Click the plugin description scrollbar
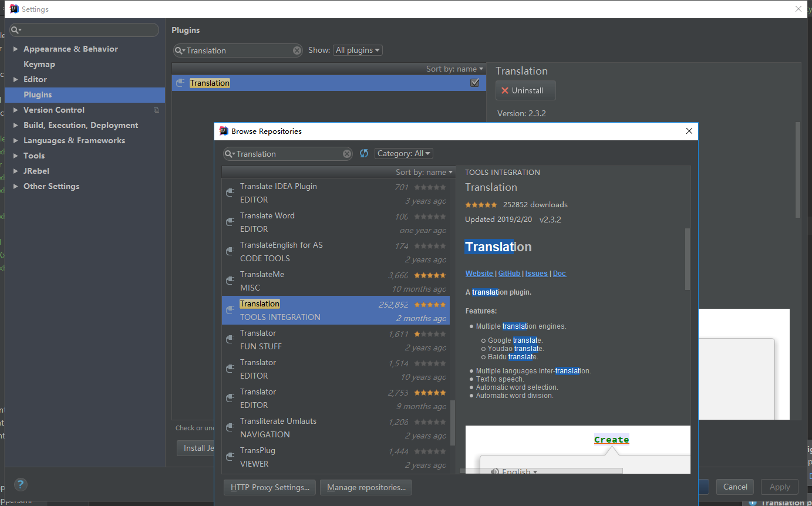Screen dimensions: 812x506 [688, 258]
